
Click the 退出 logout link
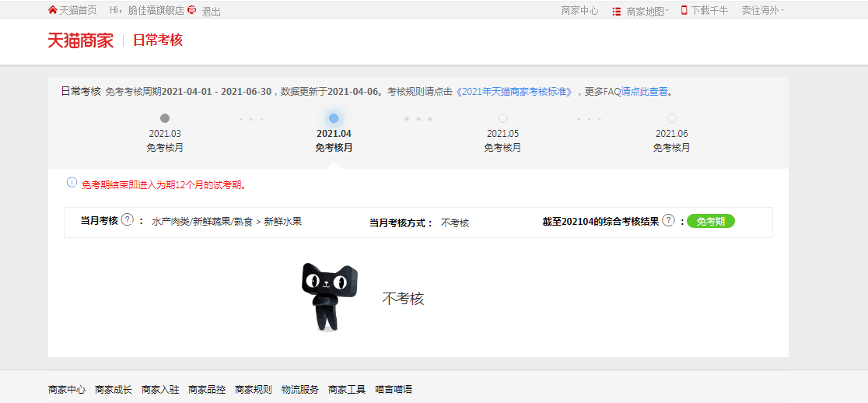point(212,11)
